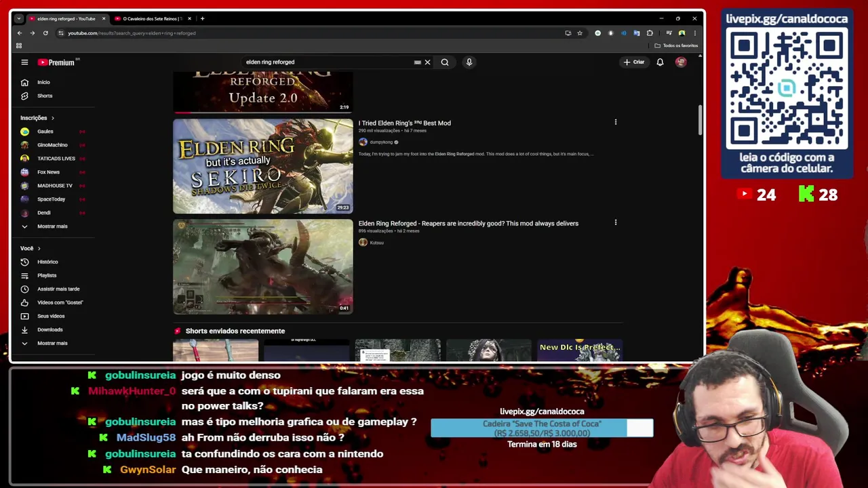Open the browser tab search dropdown

click(18, 18)
